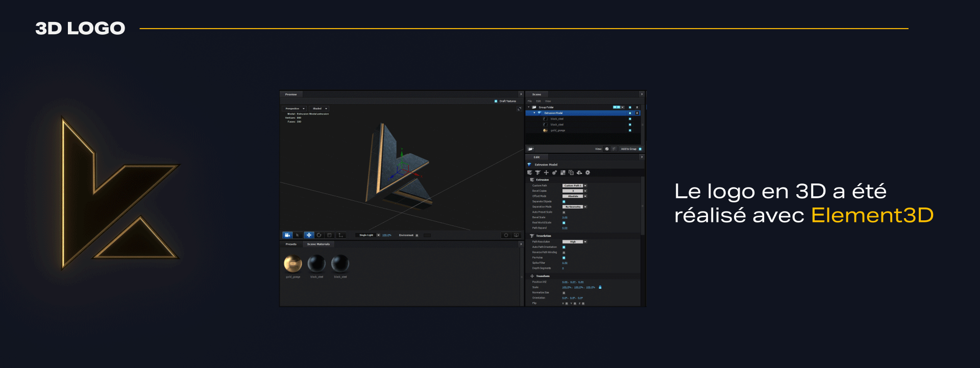Screen dimensions: 980x368
Task: Remove the Group Folder with its X
Action: (x=637, y=107)
